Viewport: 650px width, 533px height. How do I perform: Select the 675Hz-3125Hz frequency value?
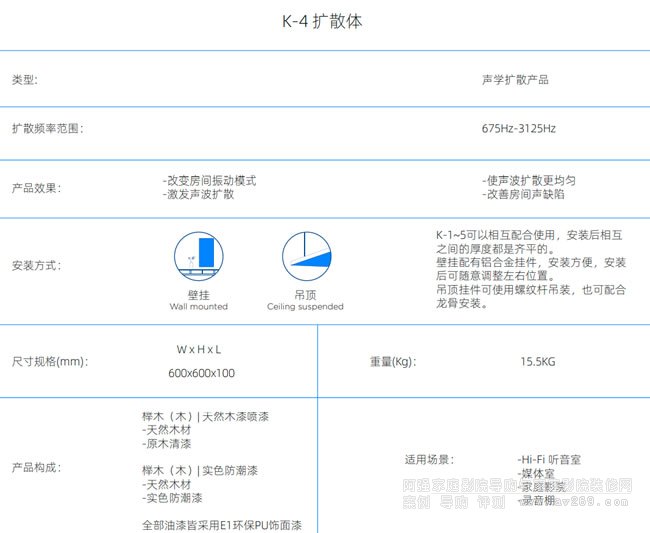pyautogui.click(x=518, y=129)
